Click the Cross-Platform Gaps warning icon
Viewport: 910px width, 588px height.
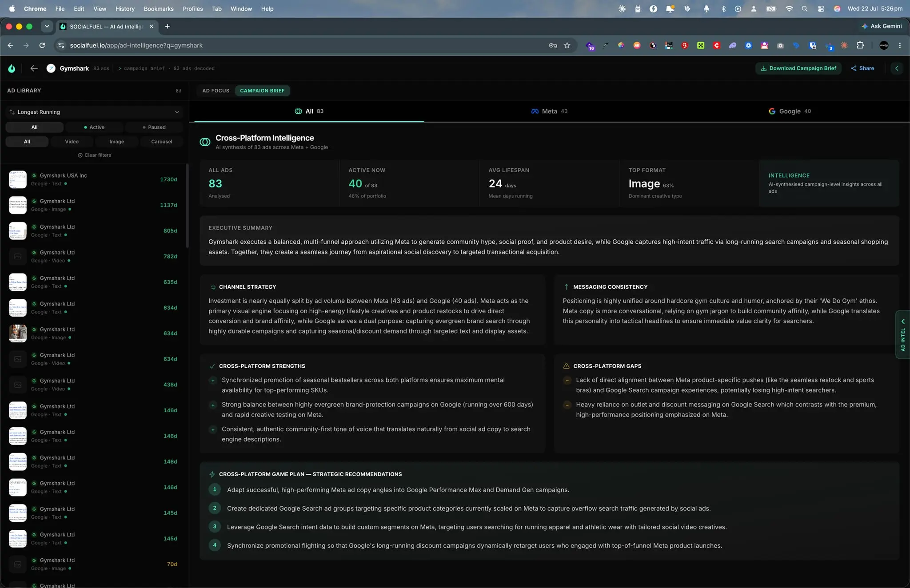coord(566,366)
